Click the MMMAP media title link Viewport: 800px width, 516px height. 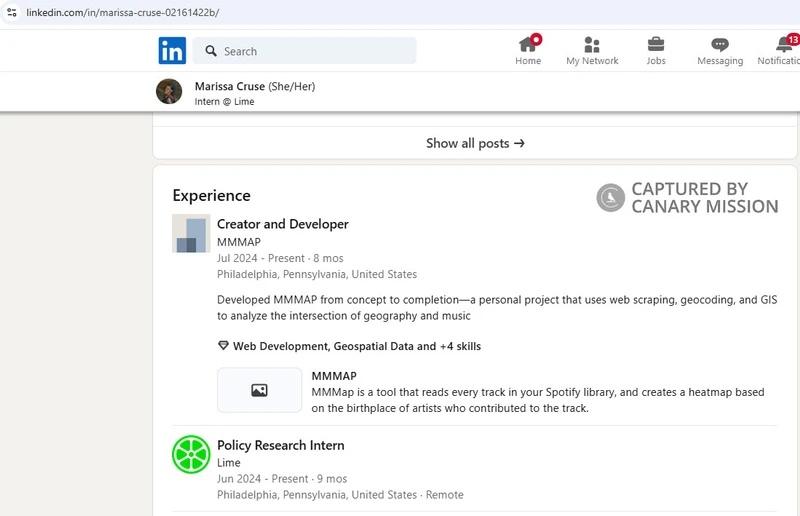coord(334,376)
